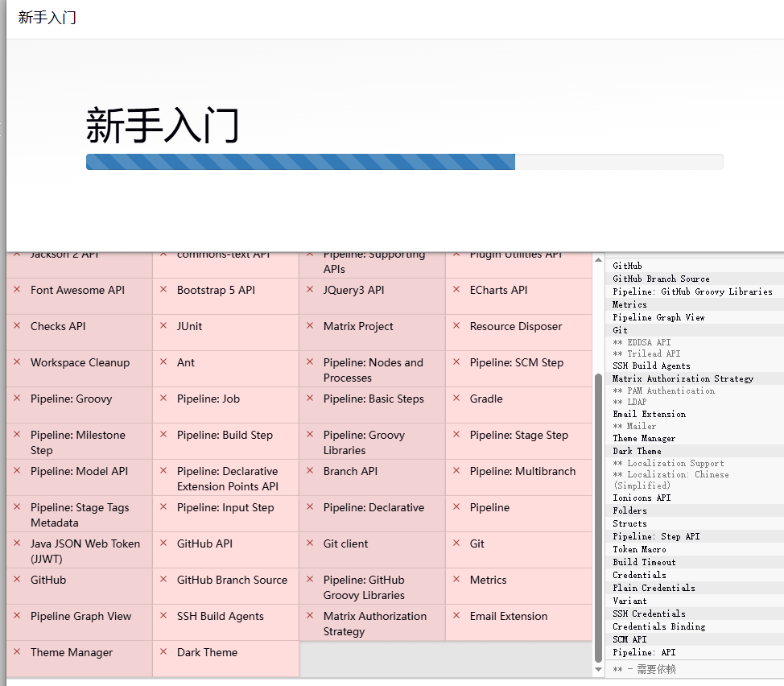Click the X status icon for JQuery3 API
Image resolution: width=784 pixels, height=686 pixels.
(x=310, y=290)
